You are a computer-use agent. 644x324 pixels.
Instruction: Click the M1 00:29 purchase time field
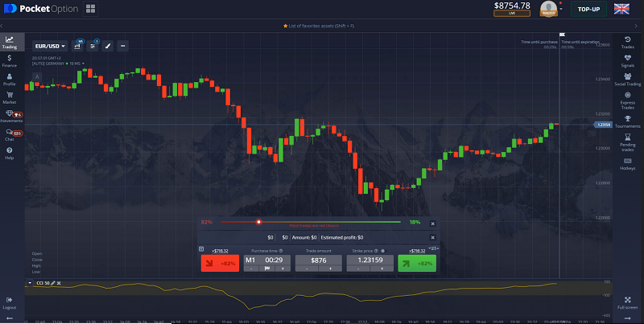[267, 260]
